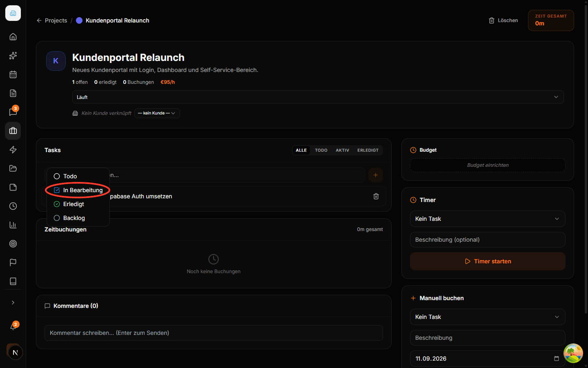
Task: Open the book icon in the sidebar
Action: [x=13, y=281]
